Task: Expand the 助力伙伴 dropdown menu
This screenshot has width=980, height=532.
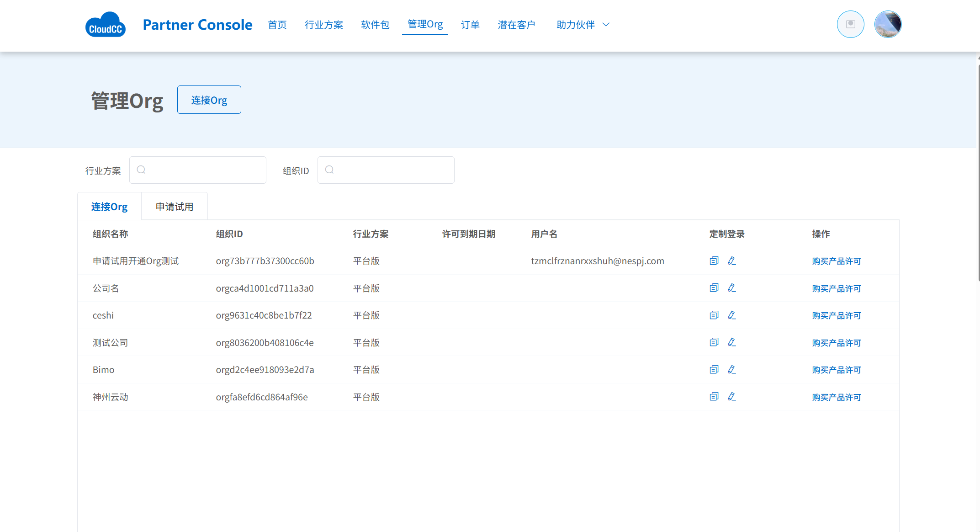Action: click(x=583, y=25)
